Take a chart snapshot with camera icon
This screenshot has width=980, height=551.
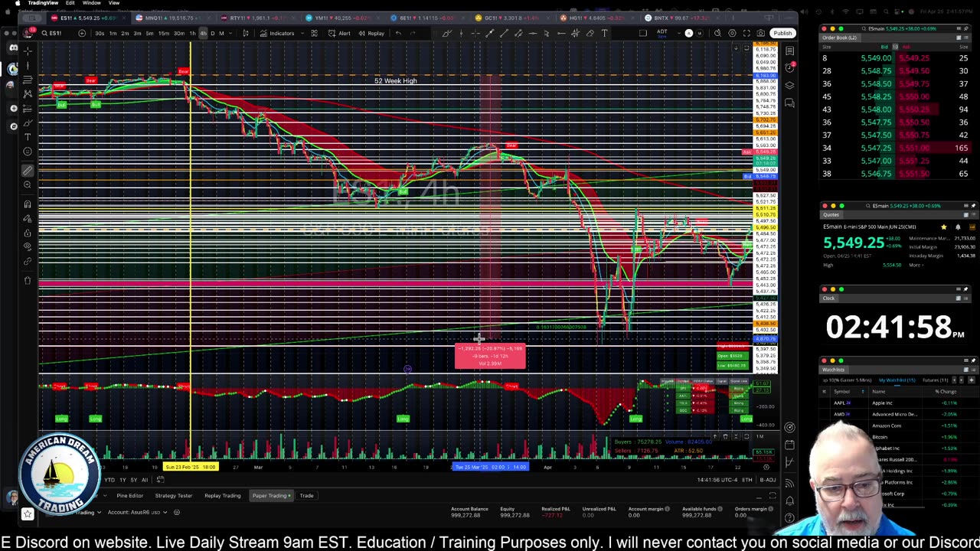(760, 33)
